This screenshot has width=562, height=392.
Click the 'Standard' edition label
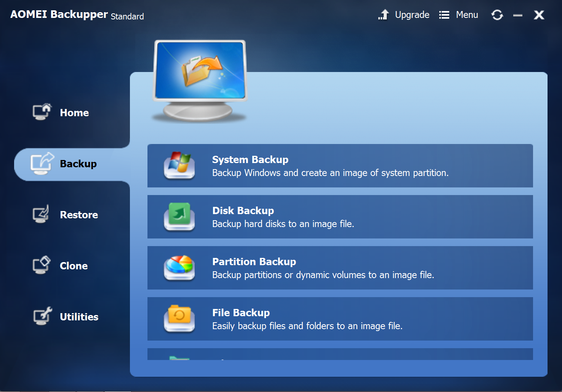(x=127, y=16)
